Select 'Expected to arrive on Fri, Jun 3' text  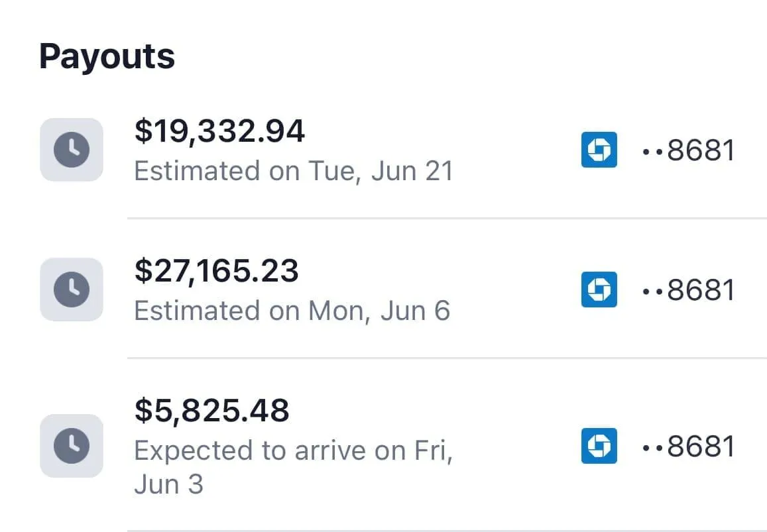[x=293, y=451]
